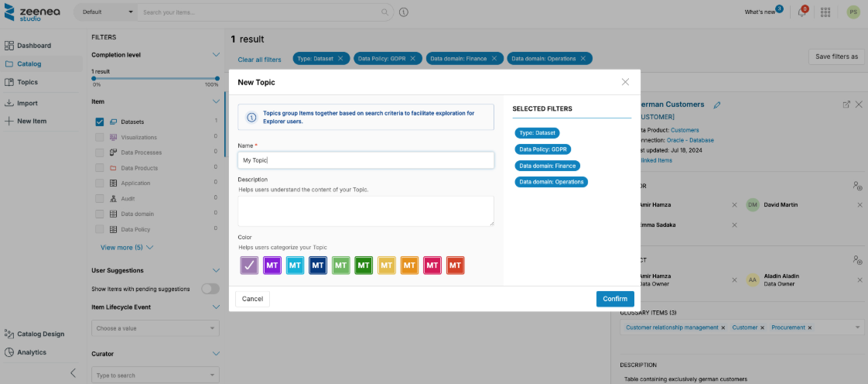Remove the Type: Dataset filter chip
The width and height of the screenshot is (868, 384).
pos(340,58)
